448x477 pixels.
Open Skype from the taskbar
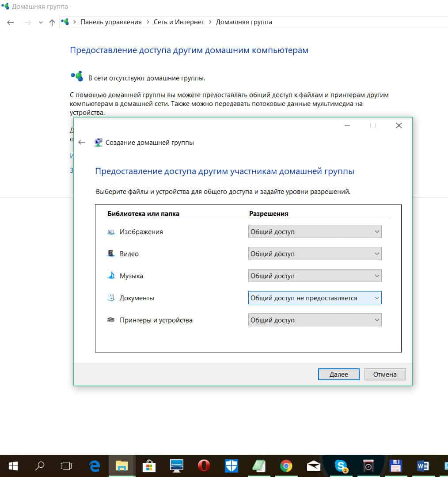pos(341,466)
